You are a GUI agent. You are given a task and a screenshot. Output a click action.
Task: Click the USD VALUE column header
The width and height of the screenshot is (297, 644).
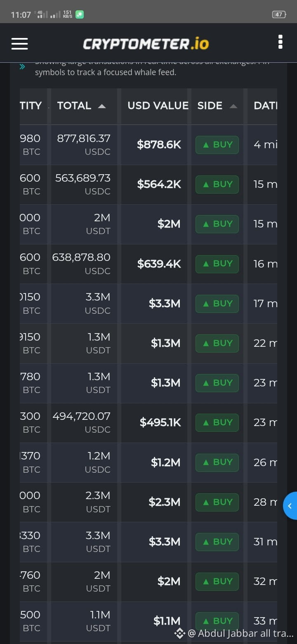point(158,106)
